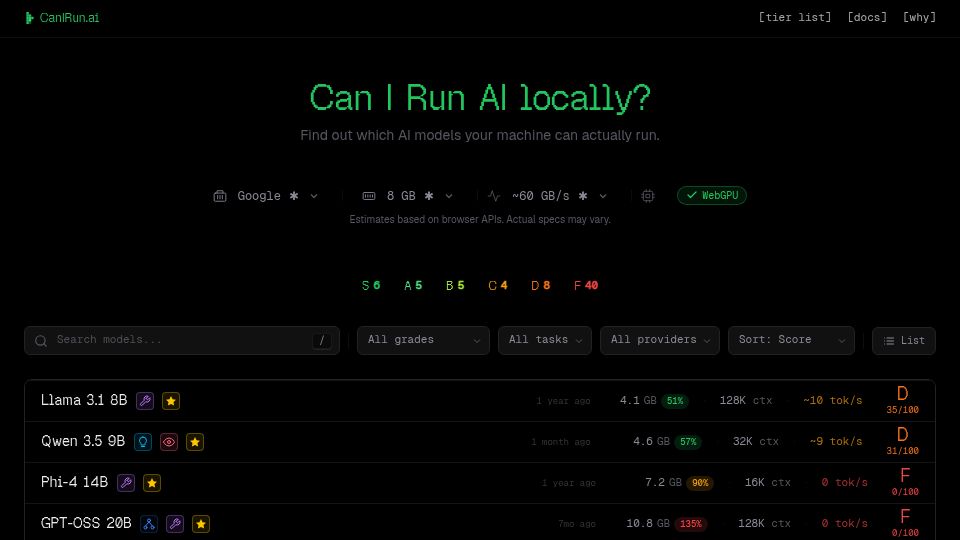This screenshot has height=540, width=960.
Task: Filter by S grade count
Action: click(371, 285)
